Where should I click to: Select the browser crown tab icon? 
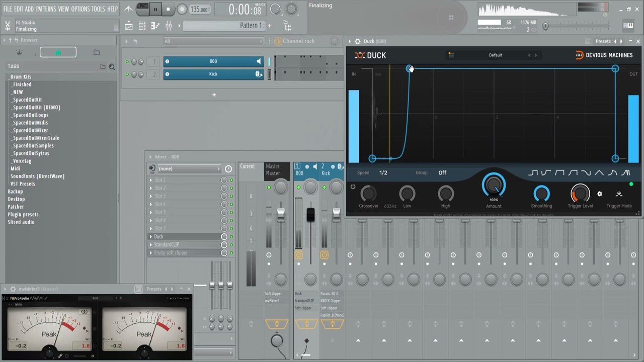point(20,52)
